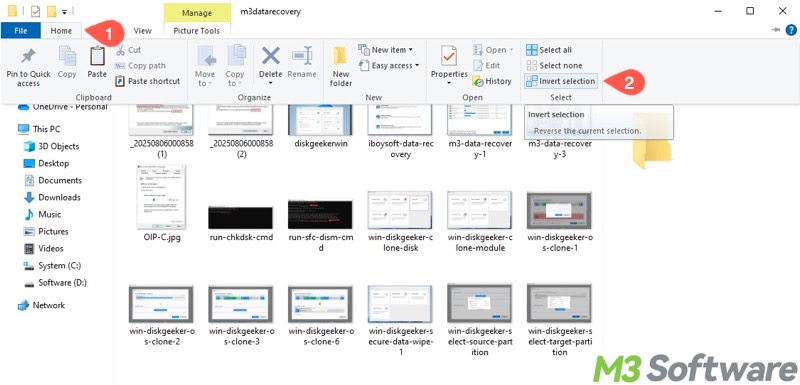
Task: Expand the Delete dropdown arrow
Action: coord(270,83)
